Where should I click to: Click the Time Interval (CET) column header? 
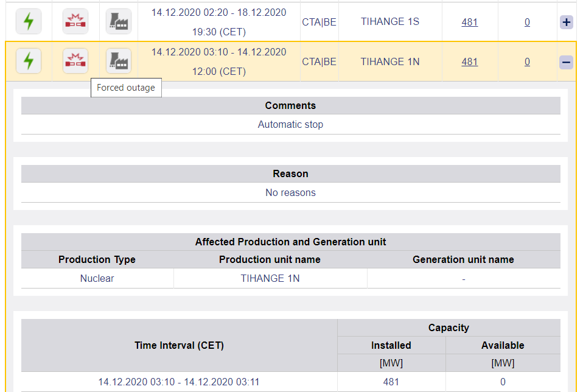tap(179, 346)
